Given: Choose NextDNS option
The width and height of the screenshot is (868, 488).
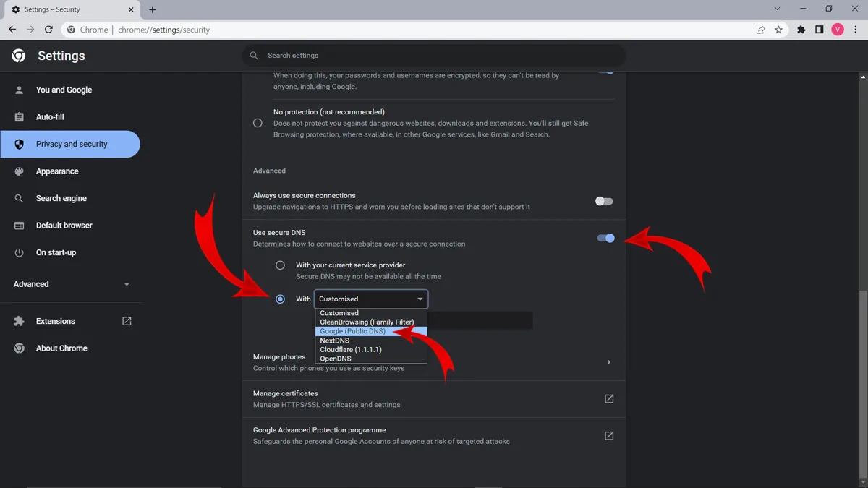Looking at the screenshot, I should coord(371,341).
